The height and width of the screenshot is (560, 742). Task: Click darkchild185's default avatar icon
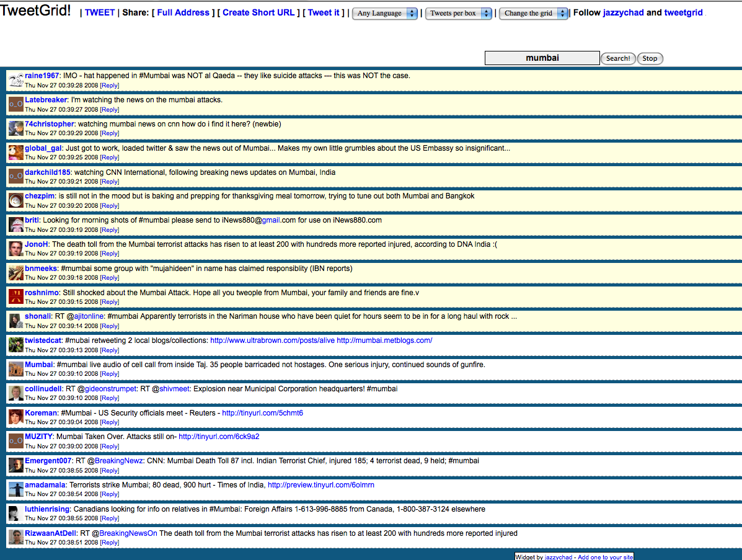click(x=16, y=176)
